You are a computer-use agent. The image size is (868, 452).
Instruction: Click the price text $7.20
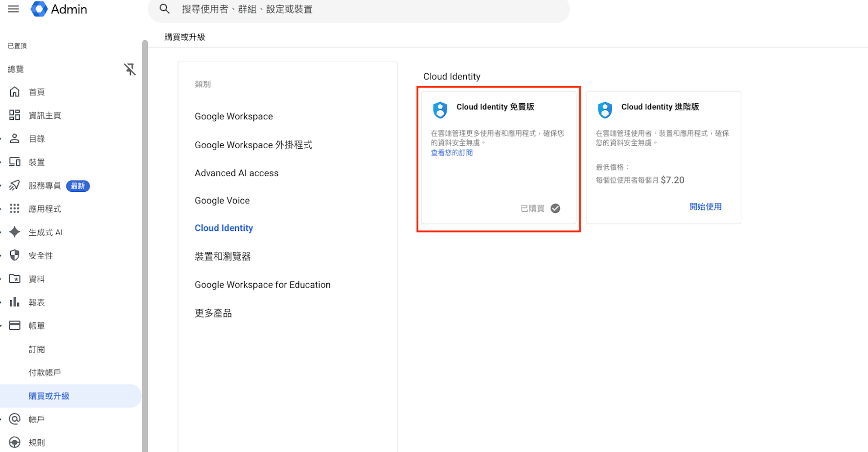coord(672,180)
